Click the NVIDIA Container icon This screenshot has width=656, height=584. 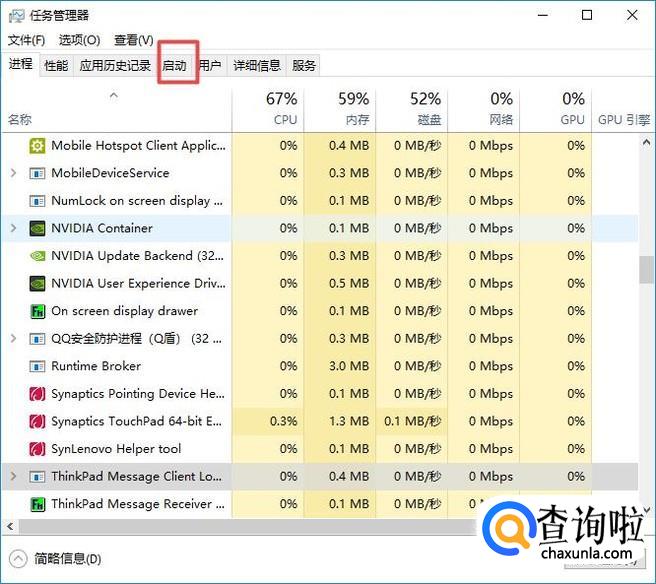(x=37, y=228)
